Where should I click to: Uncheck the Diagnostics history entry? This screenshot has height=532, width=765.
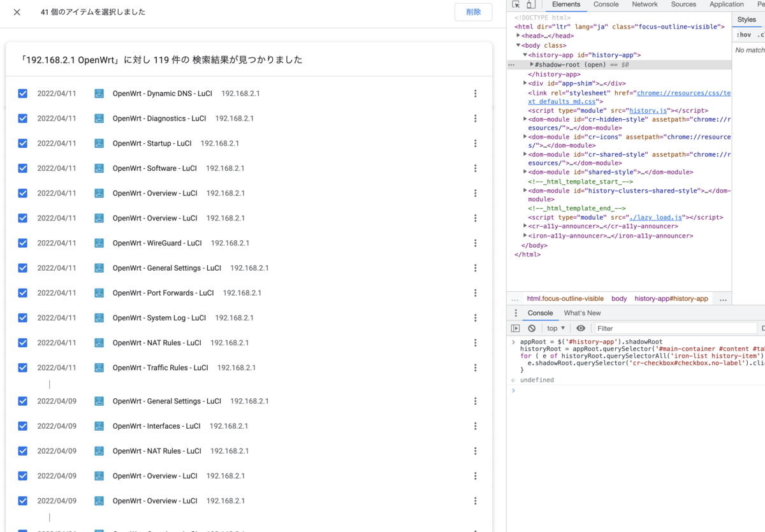(23, 119)
